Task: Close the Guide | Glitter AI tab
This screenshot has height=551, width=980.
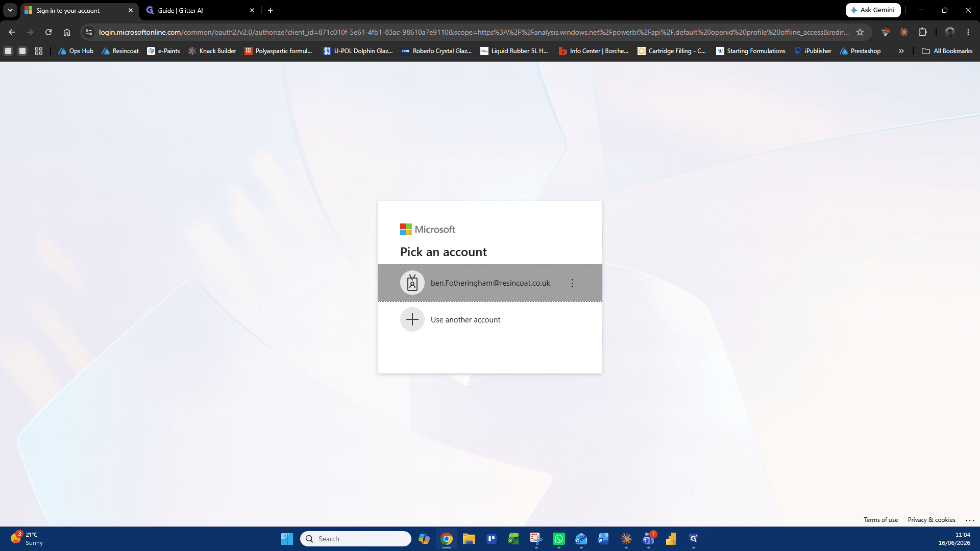Action: [252, 10]
